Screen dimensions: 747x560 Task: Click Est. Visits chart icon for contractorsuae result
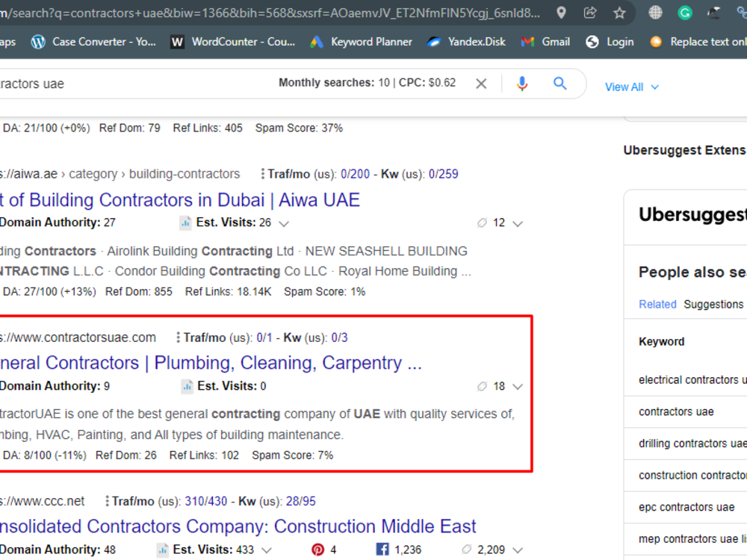187,386
